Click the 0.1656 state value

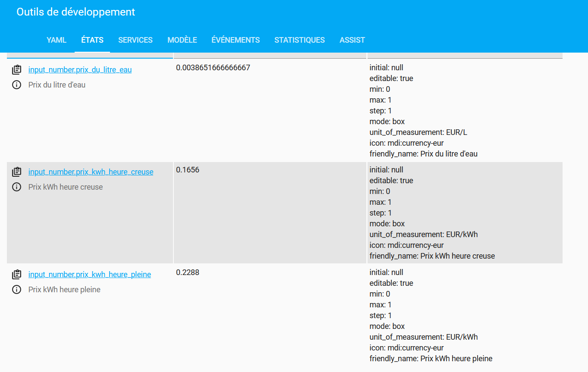click(188, 170)
